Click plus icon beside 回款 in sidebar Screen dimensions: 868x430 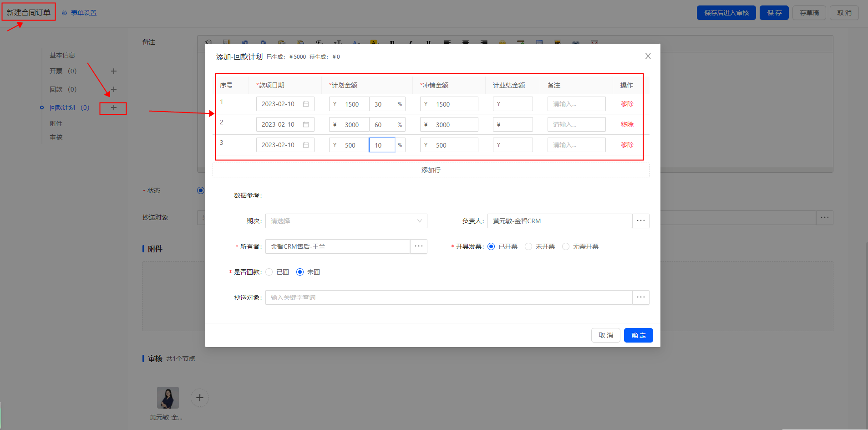tap(114, 89)
